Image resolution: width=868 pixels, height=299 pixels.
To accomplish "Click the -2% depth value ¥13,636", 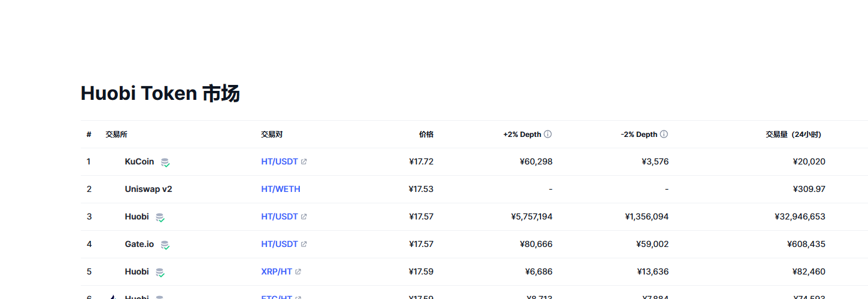I will tap(653, 271).
